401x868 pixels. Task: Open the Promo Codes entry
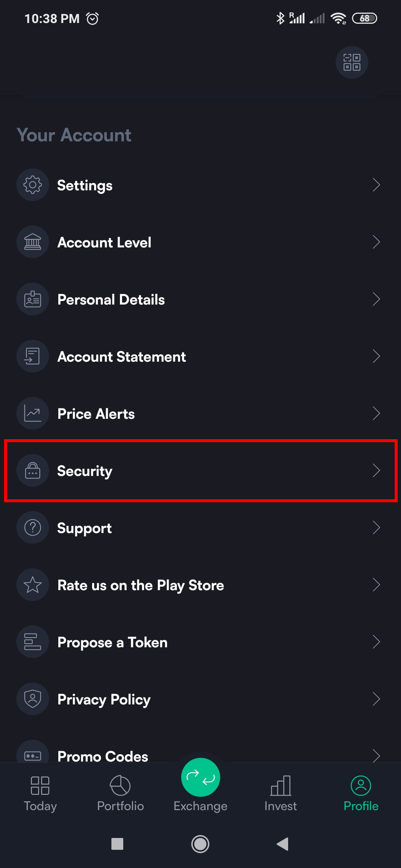103,755
